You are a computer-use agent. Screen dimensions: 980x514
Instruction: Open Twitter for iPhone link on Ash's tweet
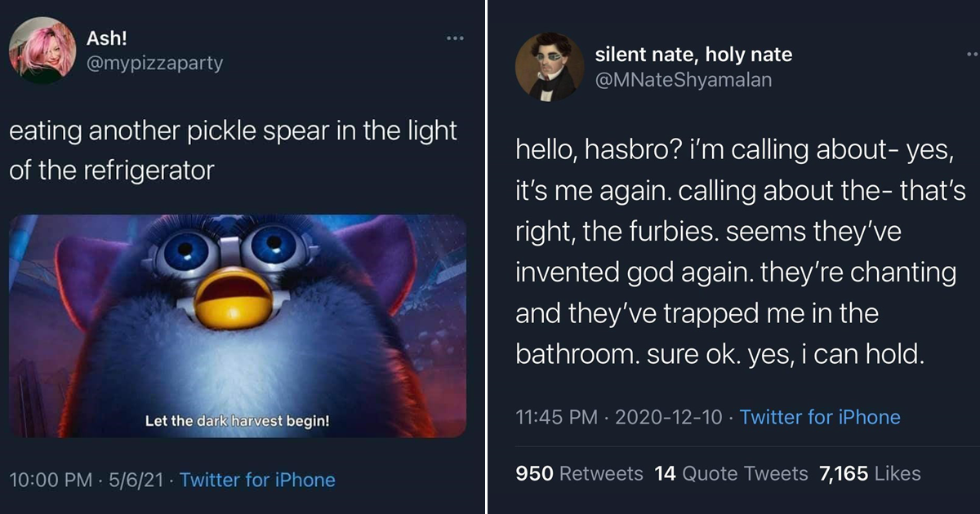pyautogui.click(x=256, y=481)
